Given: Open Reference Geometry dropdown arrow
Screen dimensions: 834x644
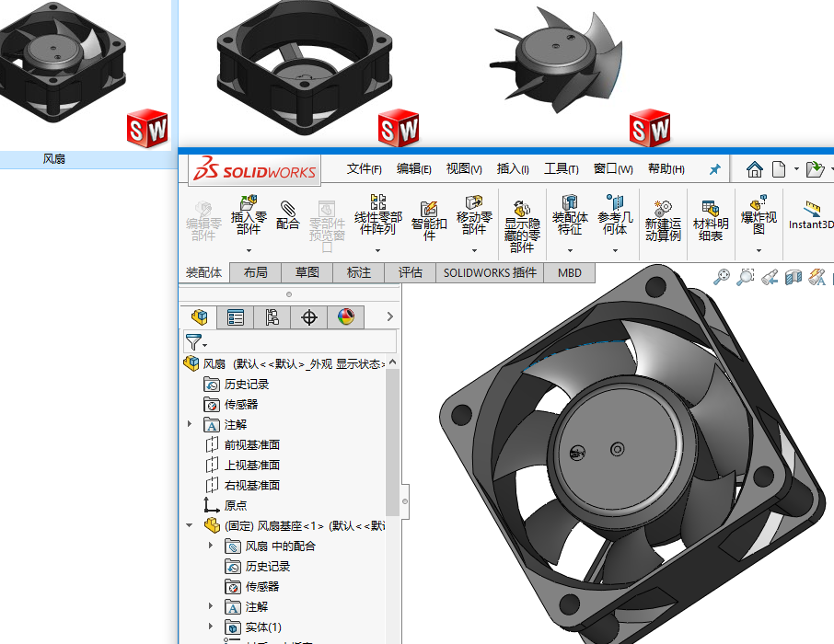Looking at the screenshot, I should pos(615,250).
